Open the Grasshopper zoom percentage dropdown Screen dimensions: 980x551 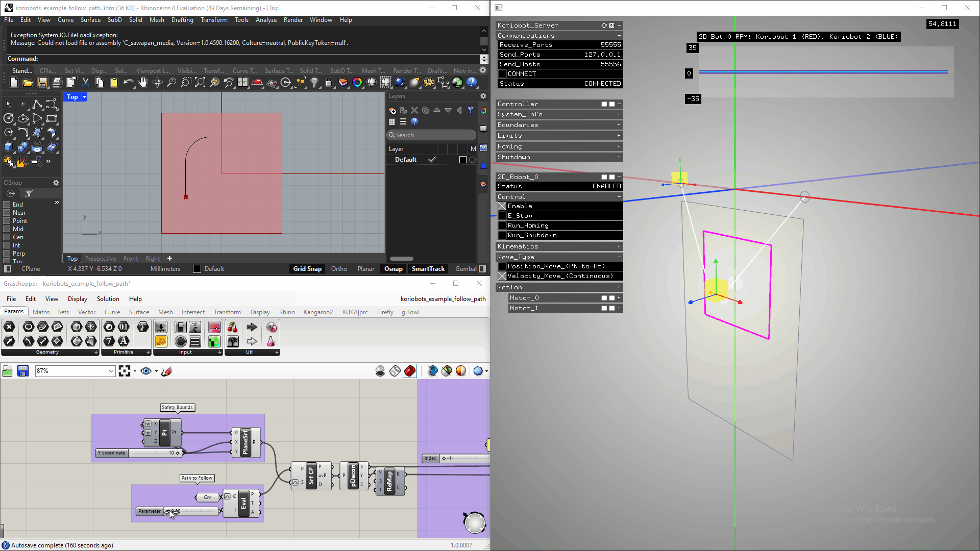coord(111,371)
